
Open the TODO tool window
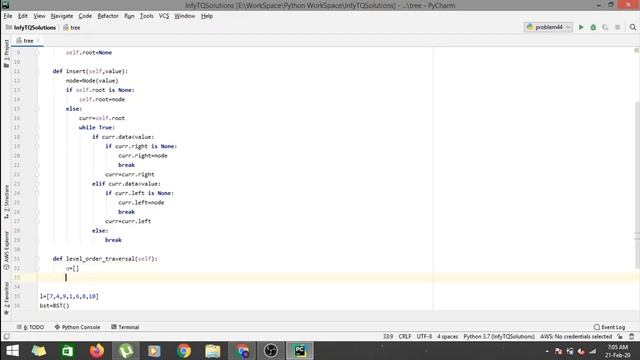tap(30, 327)
